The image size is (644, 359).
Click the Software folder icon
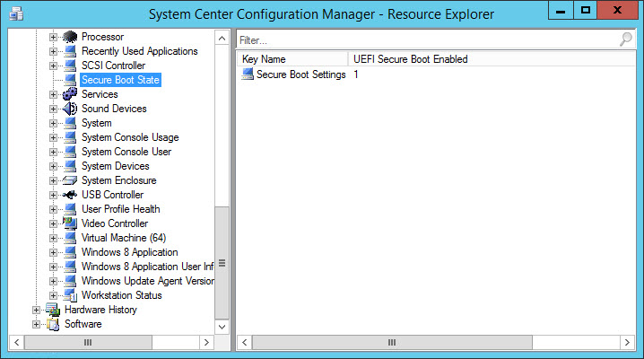[54, 324]
